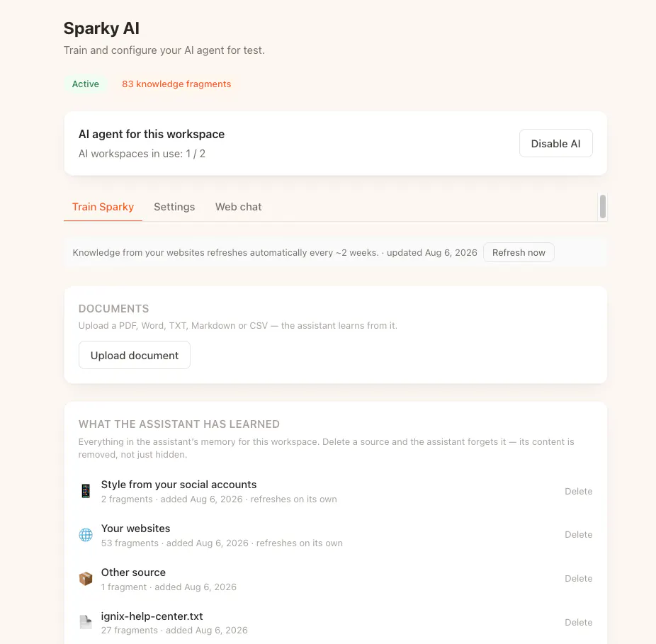Open the Web chat tab
This screenshot has height=644, width=656.
point(239,207)
